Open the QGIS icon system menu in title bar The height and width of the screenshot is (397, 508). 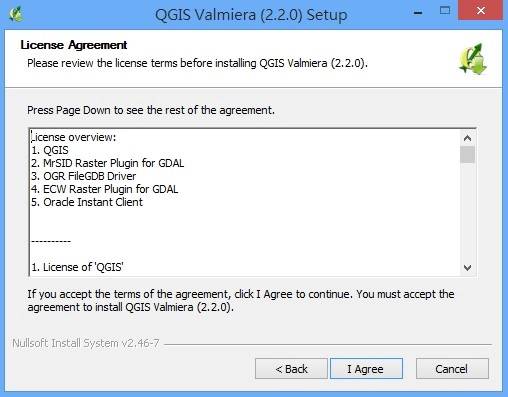(16, 14)
